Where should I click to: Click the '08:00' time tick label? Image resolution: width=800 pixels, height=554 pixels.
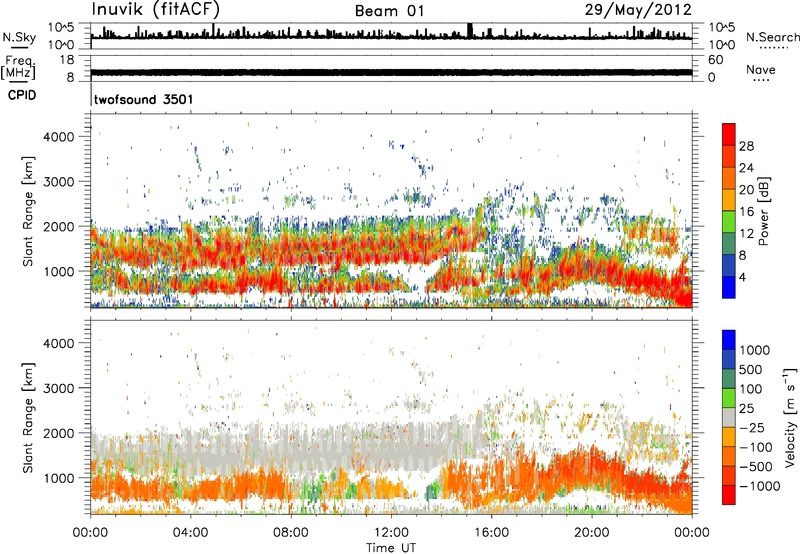coord(291,533)
